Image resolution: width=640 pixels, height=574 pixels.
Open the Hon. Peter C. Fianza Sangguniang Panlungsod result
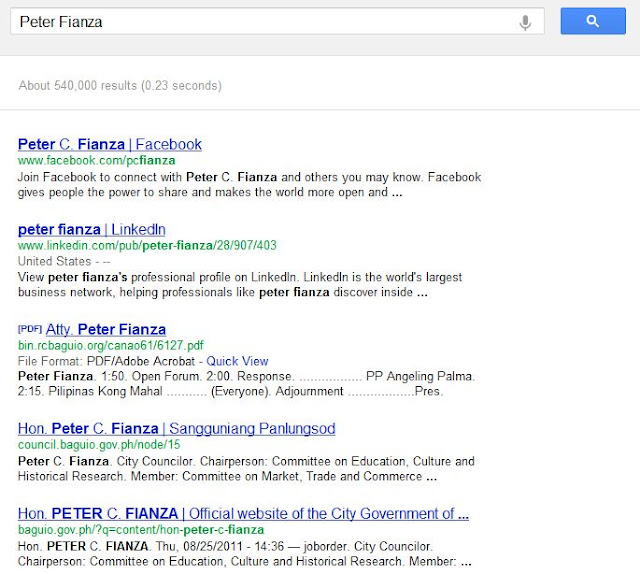(x=177, y=428)
